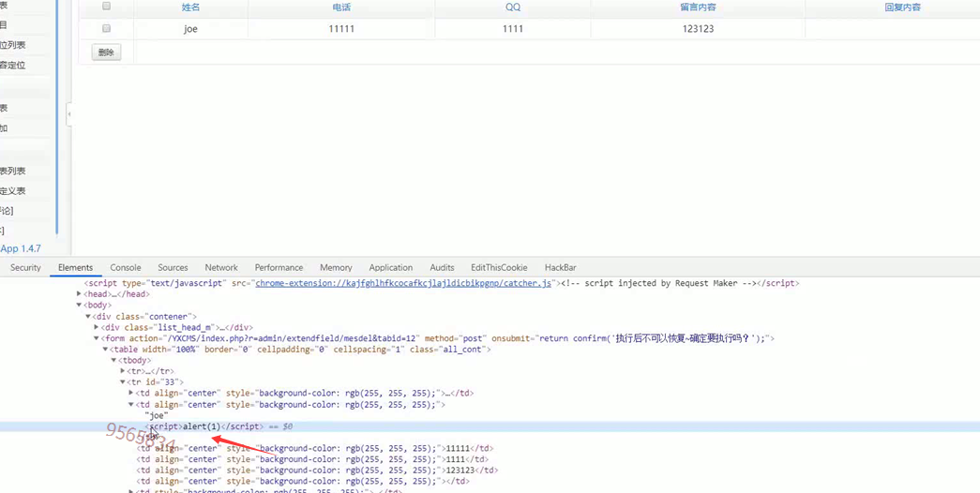980x493 pixels.
Task: Collapse the div class contener node
Action: [87, 316]
